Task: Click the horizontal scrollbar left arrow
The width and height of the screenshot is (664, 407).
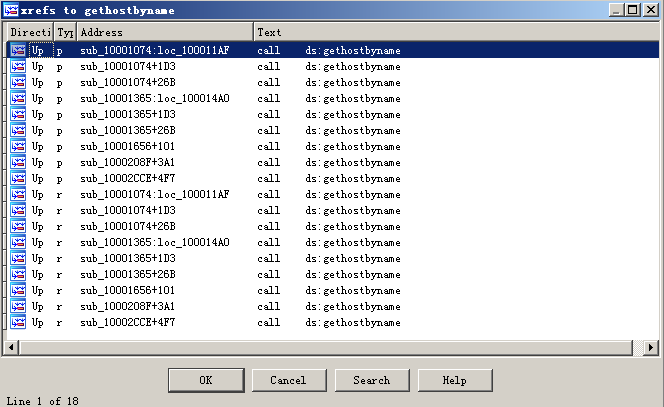Action: point(11,348)
